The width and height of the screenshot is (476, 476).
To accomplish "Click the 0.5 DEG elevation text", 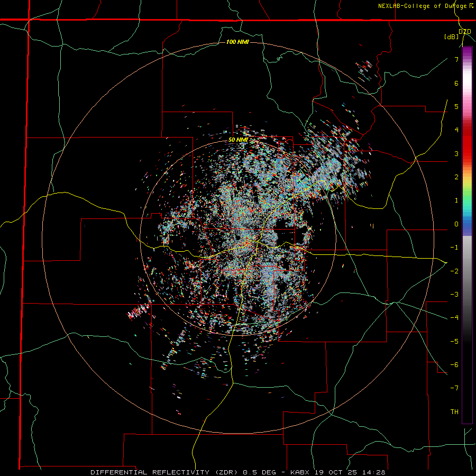I will pos(260,472).
